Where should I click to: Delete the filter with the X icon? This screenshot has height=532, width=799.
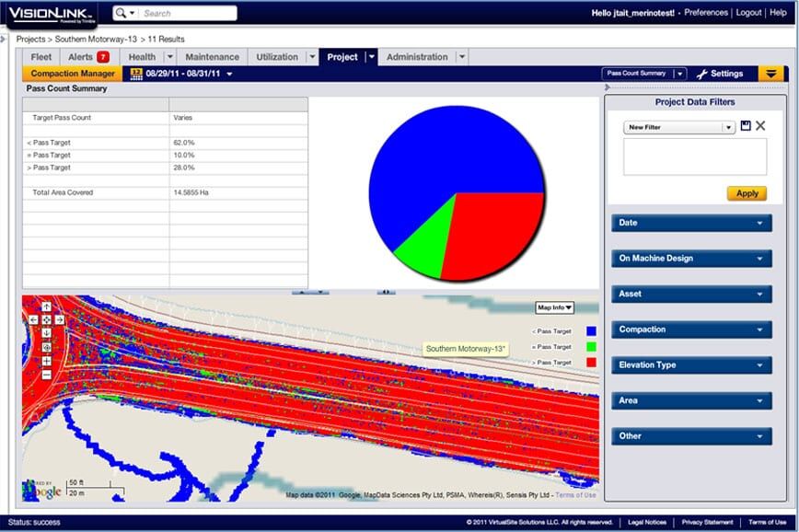pyautogui.click(x=760, y=126)
